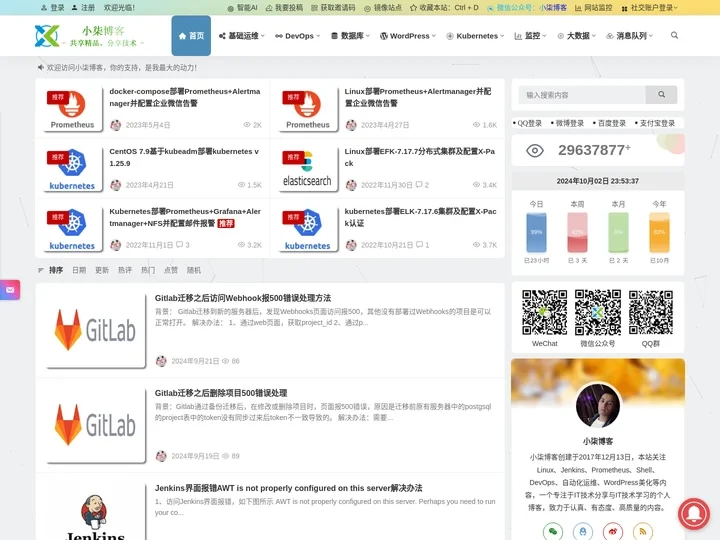The width and height of the screenshot is (720, 540).
Task: Expand the 监控 dropdown menu
Action: point(530,36)
